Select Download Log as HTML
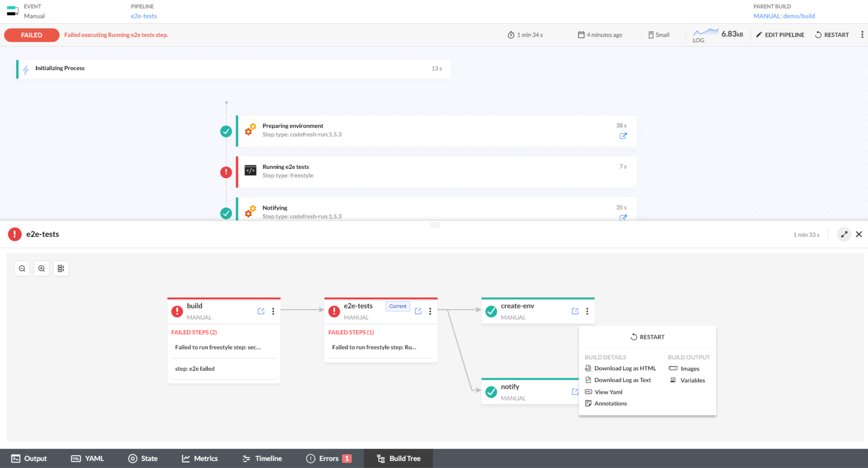868x468 pixels. (625, 368)
